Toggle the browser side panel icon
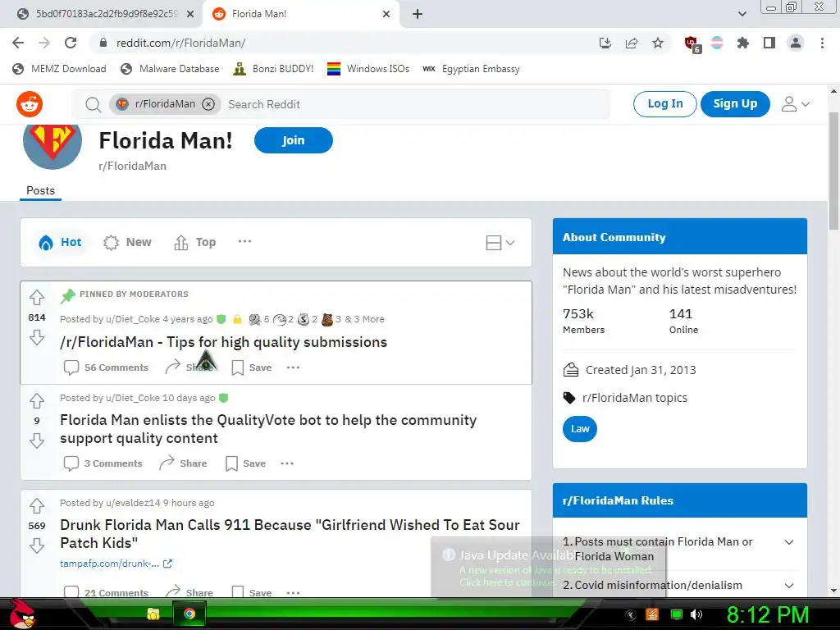This screenshot has height=630, width=840. pyautogui.click(x=769, y=43)
